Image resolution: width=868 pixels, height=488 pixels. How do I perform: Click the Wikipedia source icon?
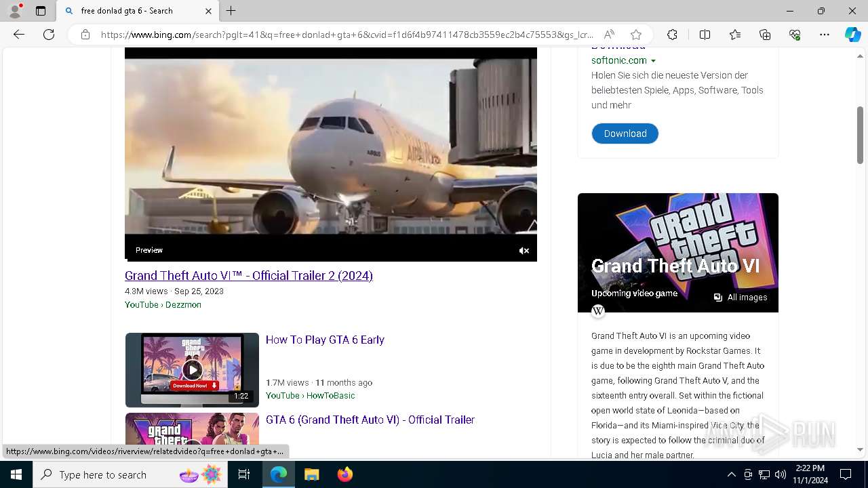click(598, 311)
